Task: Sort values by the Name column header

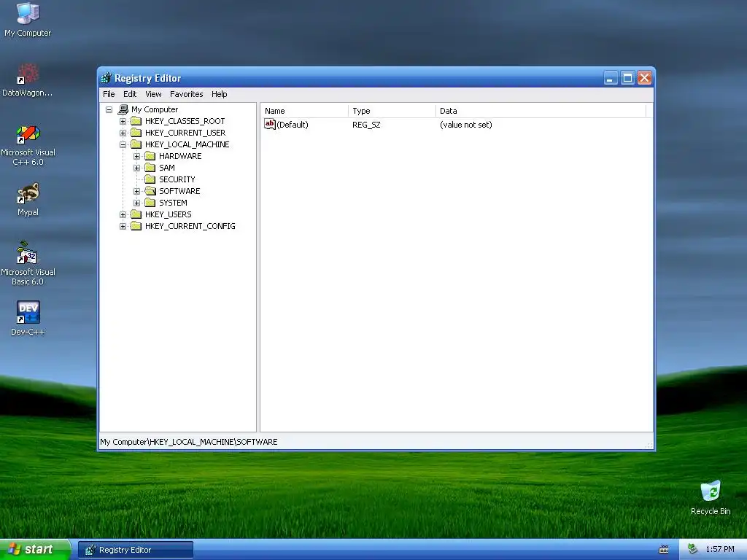Action: [304, 111]
